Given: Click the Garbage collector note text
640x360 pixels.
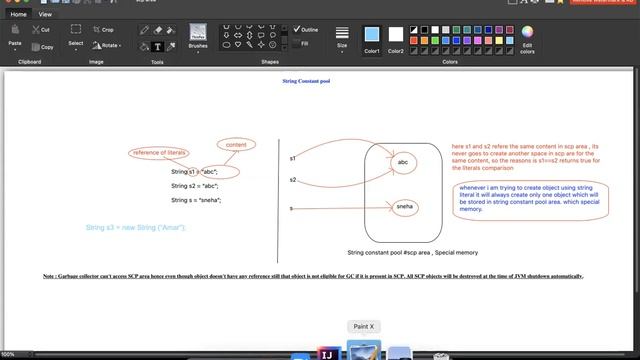Looking at the screenshot, I should pos(313,276).
